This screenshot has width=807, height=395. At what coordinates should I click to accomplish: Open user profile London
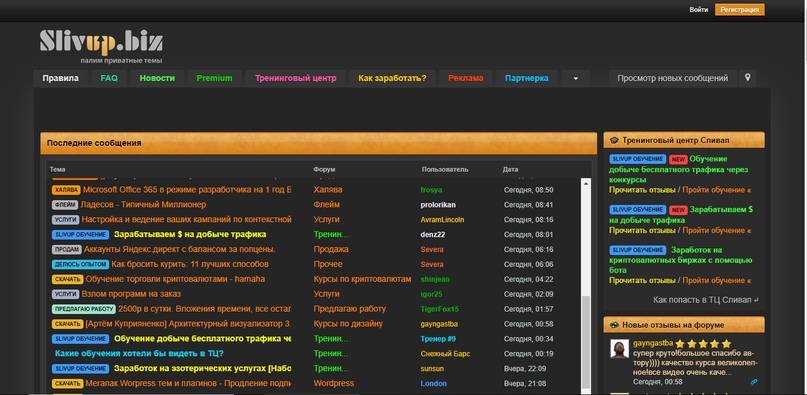[433, 384]
